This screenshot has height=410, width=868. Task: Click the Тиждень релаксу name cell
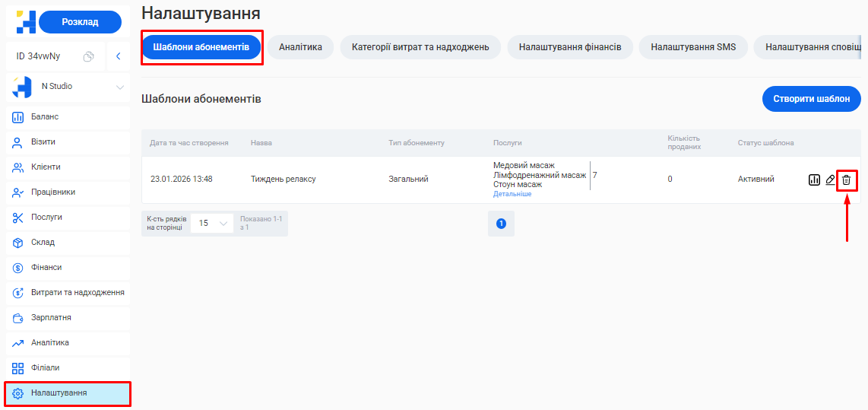click(x=284, y=179)
